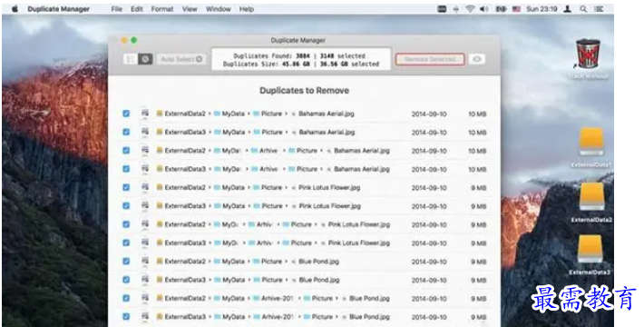The image size is (644, 327).
Task: Click file thumbnail of ExternalData2 MyData › Picture Blue Pond.jpg
Action: (144, 262)
